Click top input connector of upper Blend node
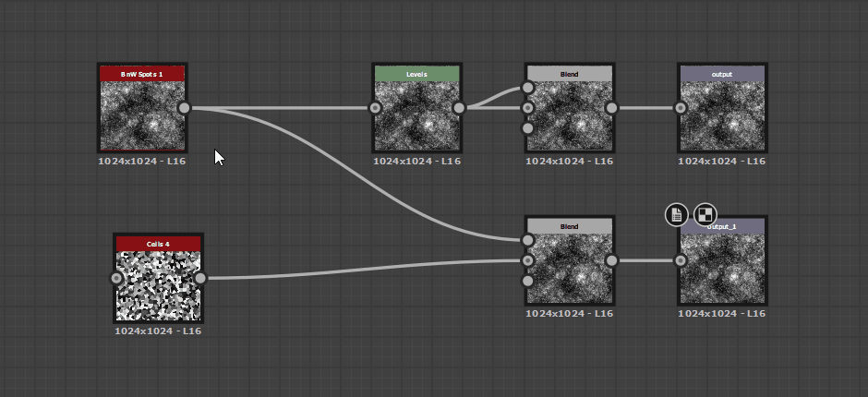 pos(528,88)
